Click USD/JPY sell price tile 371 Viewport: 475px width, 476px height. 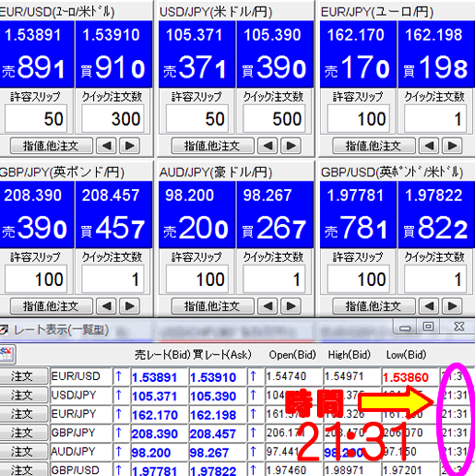click(x=197, y=54)
